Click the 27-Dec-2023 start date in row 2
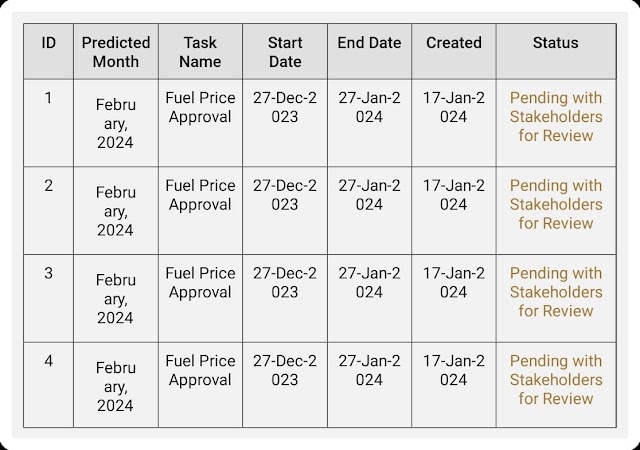This screenshot has height=450, width=640. click(285, 195)
